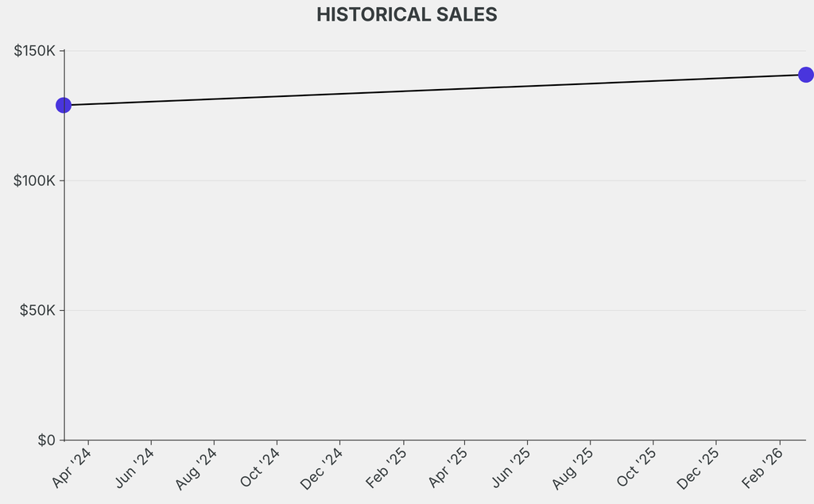Viewport: 814px width, 504px height.
Task: Click the black sales trend line
Action: point(434,90)
